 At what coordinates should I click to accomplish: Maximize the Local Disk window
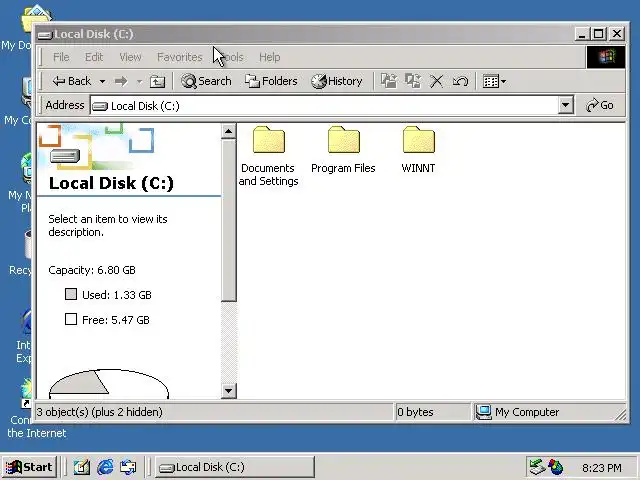pyautogui.click(x=599, y=34)
